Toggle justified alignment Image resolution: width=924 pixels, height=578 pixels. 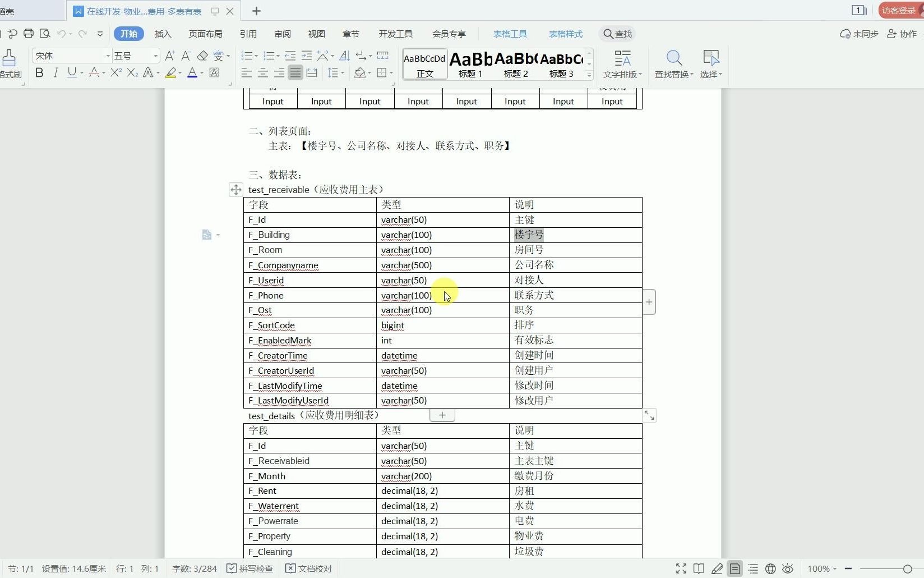click(295, 72)
